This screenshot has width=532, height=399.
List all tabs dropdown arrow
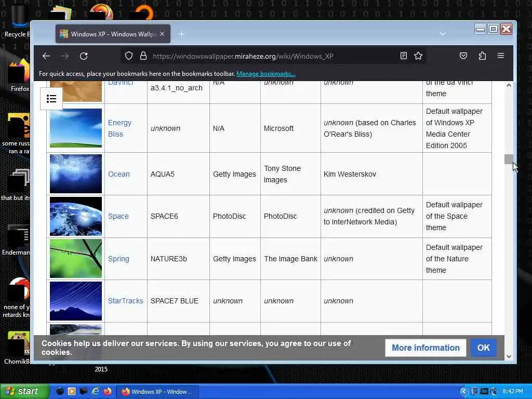pos(443,34)
